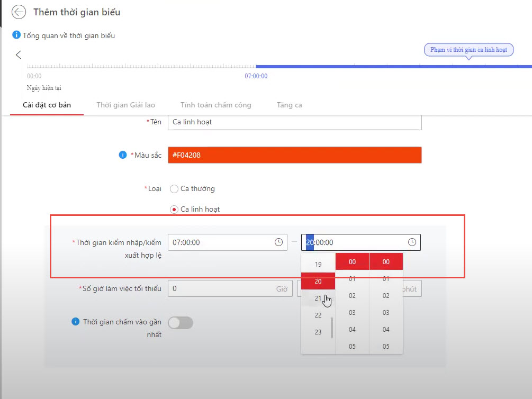Click clock icon in the 20:00:00 end time field
Screen dimensions: 532x399
tap(412, 242)
